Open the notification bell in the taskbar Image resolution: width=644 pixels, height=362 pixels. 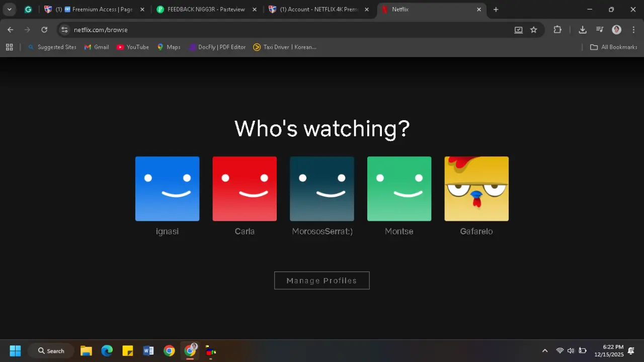(631, 350)
